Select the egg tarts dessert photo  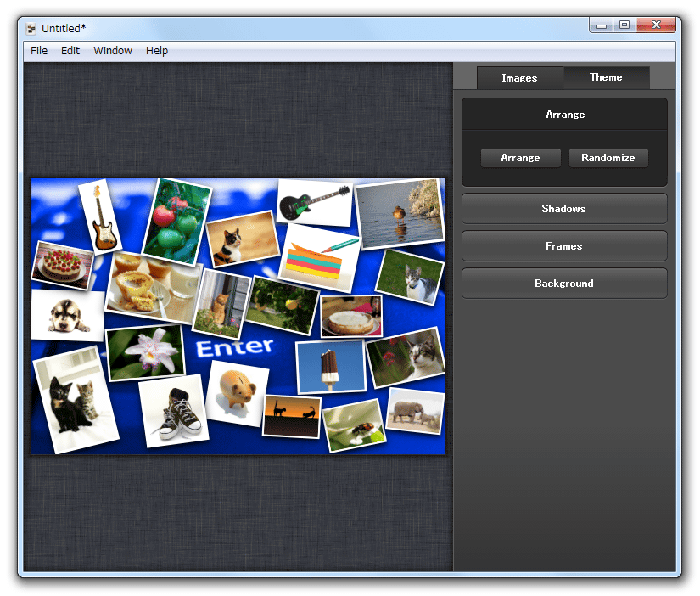pos(153,287)
